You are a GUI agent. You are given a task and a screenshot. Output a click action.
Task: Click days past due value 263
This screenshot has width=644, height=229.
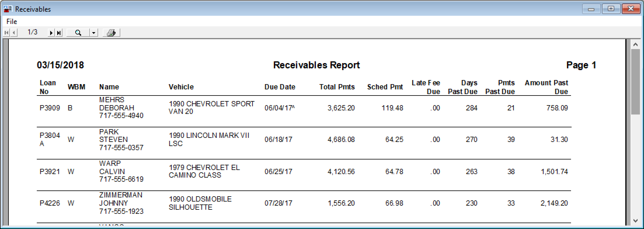click(471, 172)
